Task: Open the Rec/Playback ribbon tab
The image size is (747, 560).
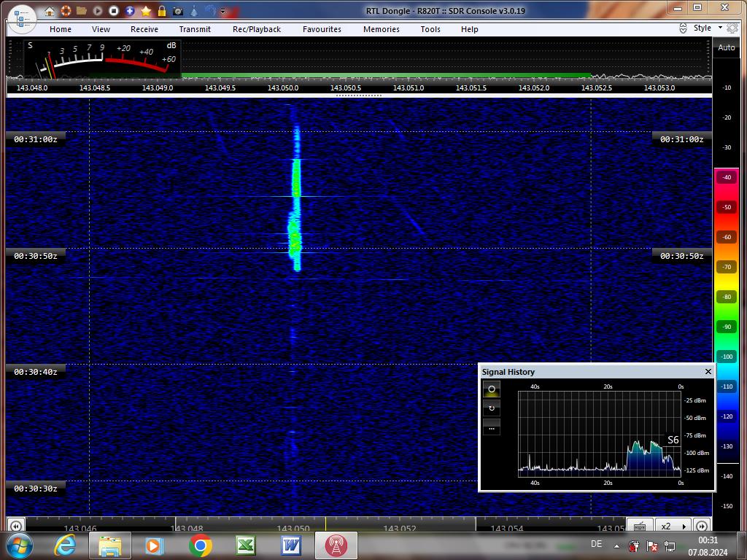Action: [257, 29]
